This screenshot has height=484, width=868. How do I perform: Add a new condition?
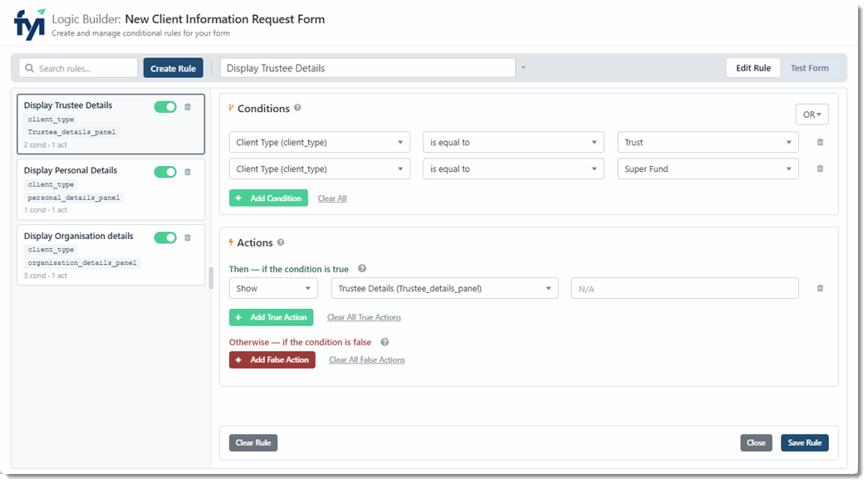(x=268, y=198)
